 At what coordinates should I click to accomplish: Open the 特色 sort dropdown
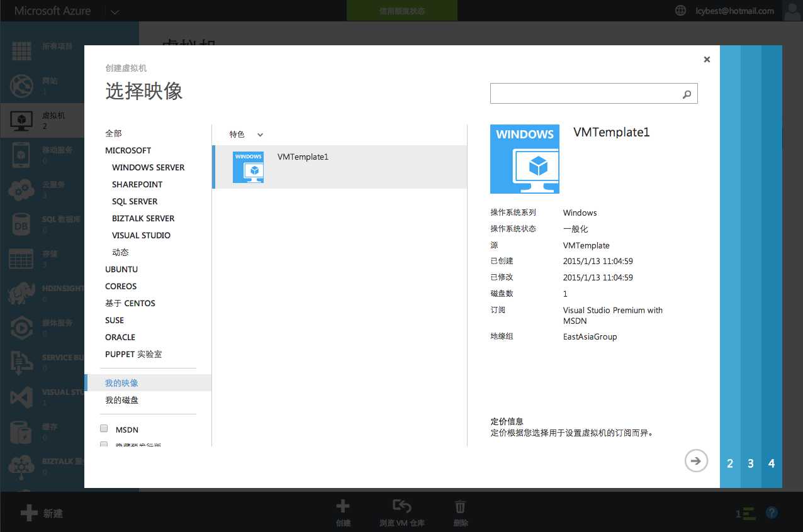point(246,135)
